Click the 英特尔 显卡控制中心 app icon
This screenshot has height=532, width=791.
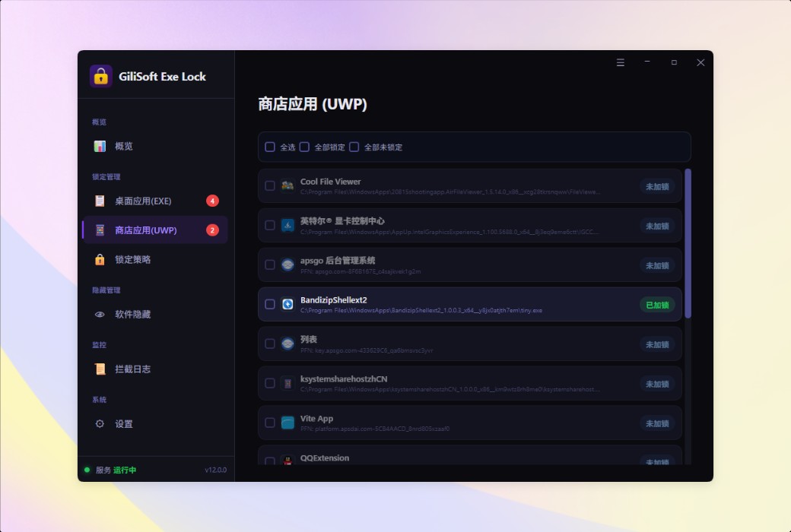(x=287, y=225)
